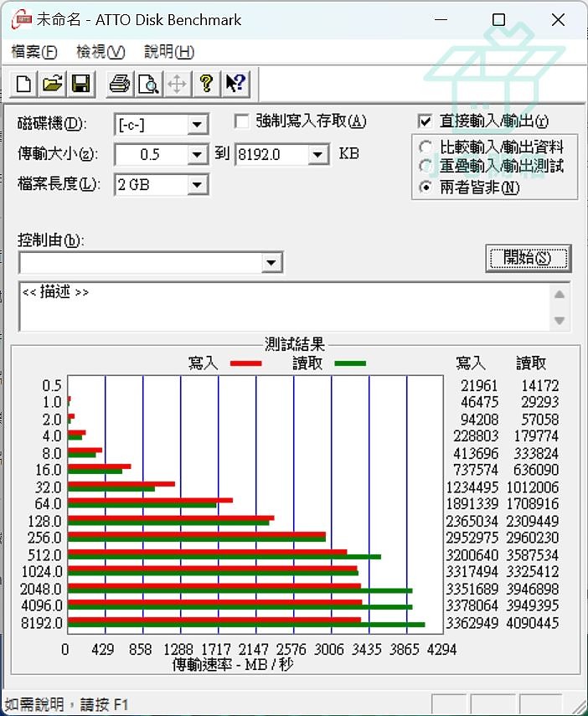Click write value 21961
This screenshot has width=588, height=716.
coord(479,386)
